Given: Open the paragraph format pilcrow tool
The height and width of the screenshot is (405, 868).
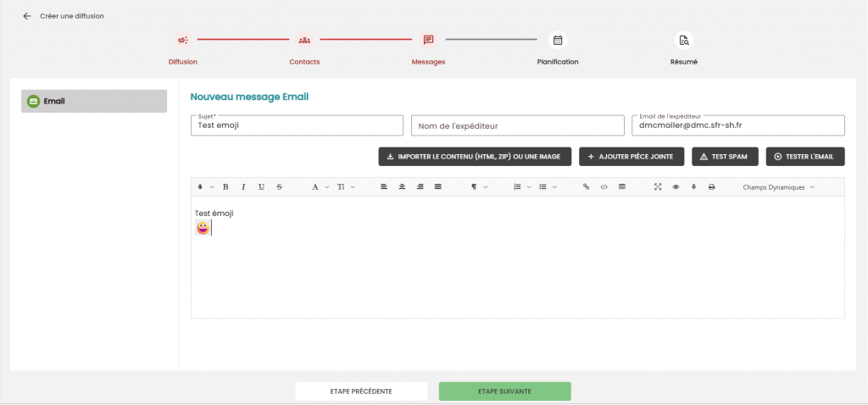Looking at the screenshot, I should coord(474,187).
